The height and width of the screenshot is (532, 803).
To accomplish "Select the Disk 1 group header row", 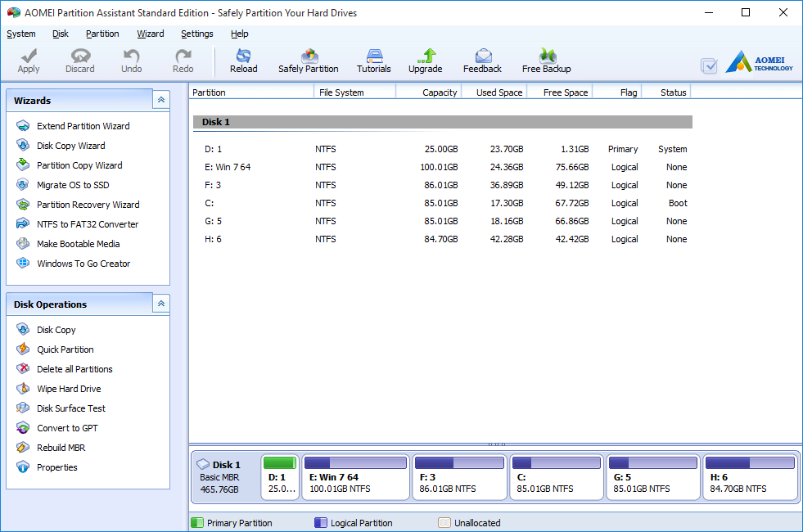I will pyautogui.click(x=443, y=122).
